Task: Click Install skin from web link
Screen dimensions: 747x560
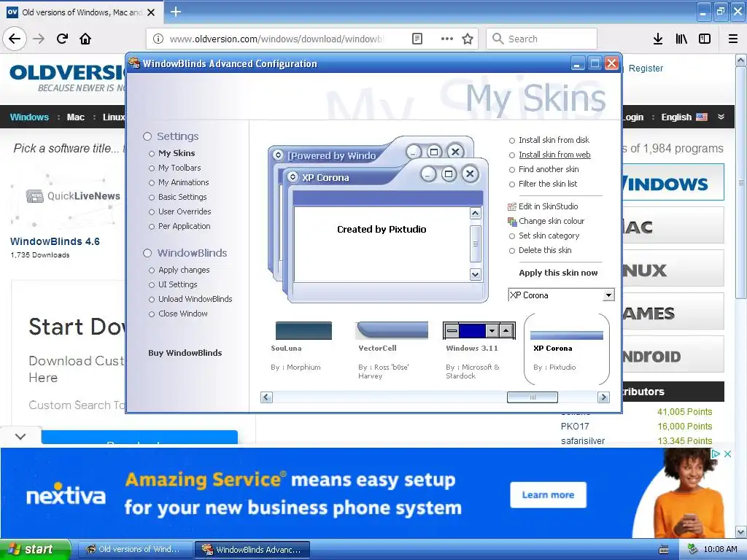Action: 554,155
